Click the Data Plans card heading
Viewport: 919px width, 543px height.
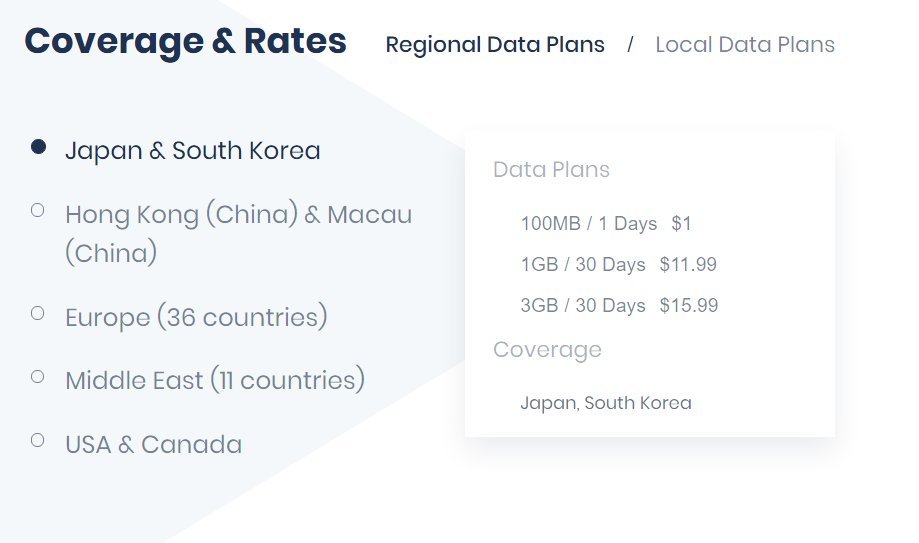(x=551, y=170)
